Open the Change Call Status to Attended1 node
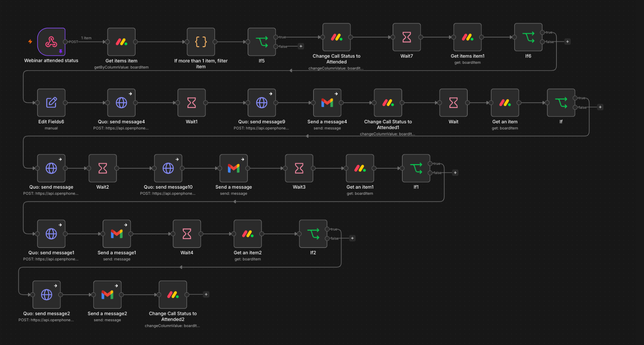The width and height of the screenshot is (644, 345). pyautogui.click(x=388, y=103)
